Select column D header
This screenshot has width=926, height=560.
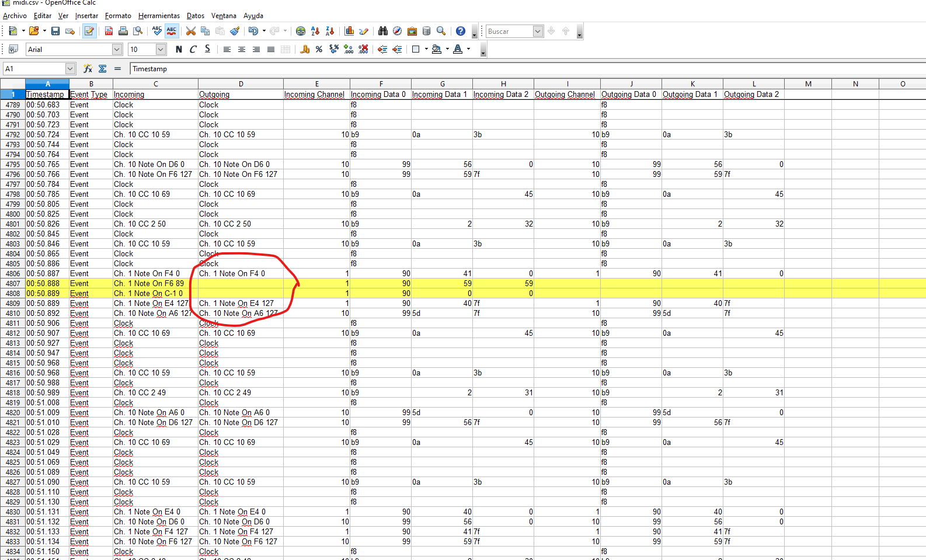pyautogui.click(x=241, y=84)
